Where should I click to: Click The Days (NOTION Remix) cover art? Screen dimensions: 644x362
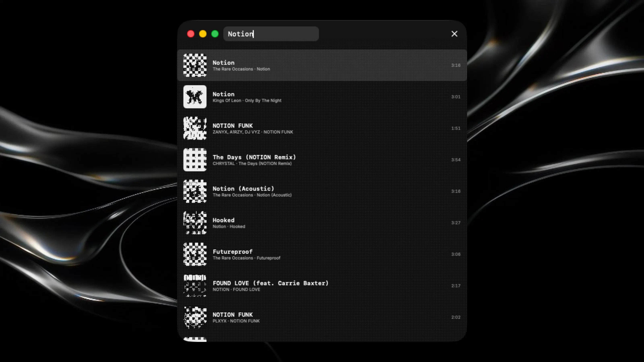pyautogui.click(x=195, y=160)
